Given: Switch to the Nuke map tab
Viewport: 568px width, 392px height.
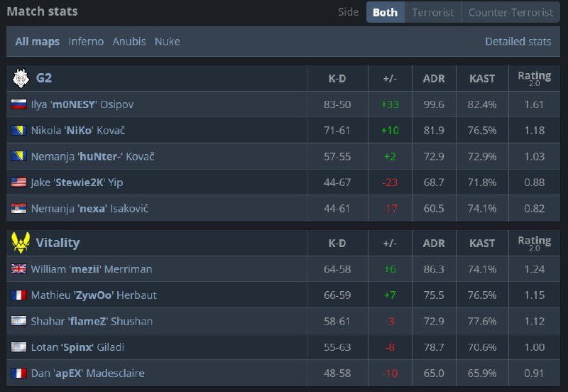Looking at the screenshot, I should click(168, 41).
